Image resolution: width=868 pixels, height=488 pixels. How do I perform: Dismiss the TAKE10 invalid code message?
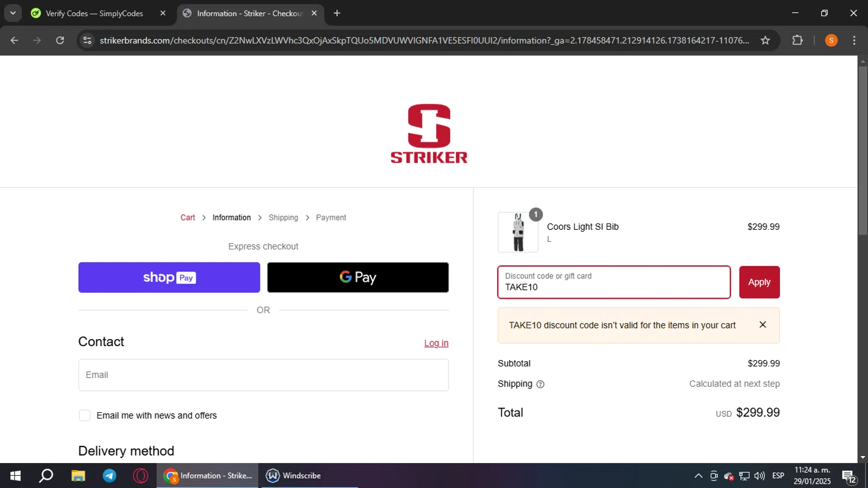pyautogui.click(x=763, y=325)
